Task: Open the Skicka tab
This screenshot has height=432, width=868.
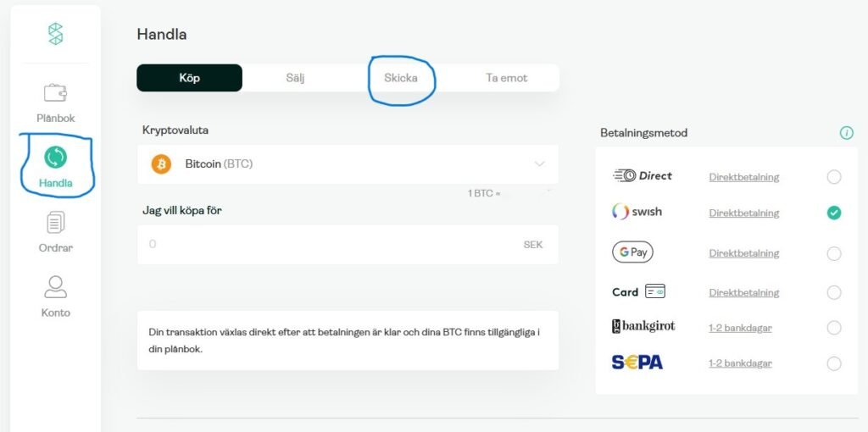Action: [x=401, y=78]
